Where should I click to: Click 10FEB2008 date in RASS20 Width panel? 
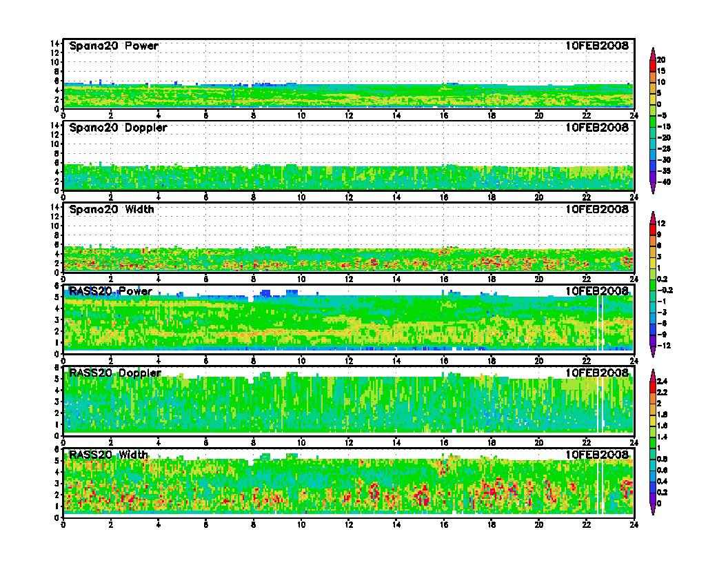point(596,455)
